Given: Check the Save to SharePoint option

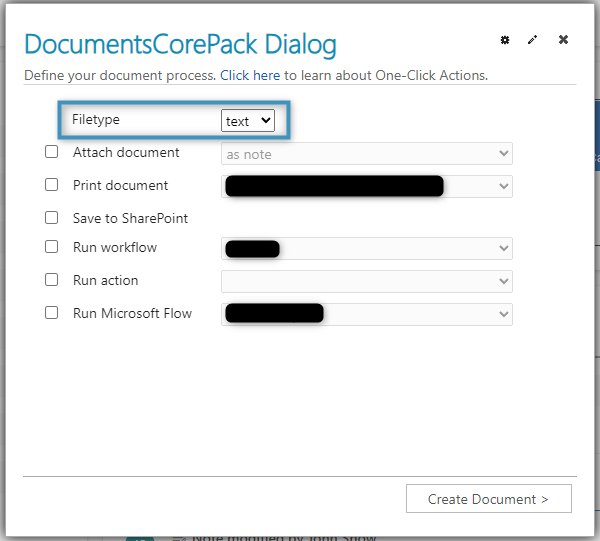Looking at the screenshot, I should [51, 218].
